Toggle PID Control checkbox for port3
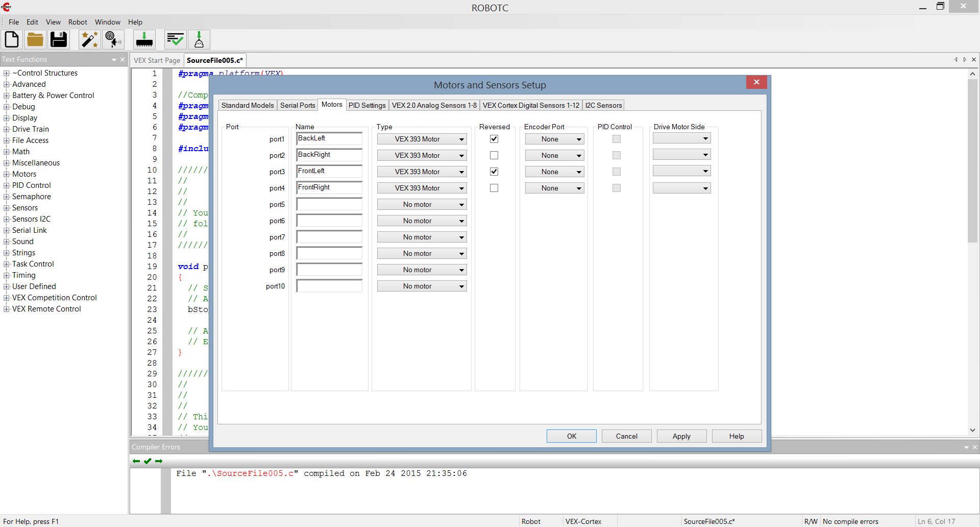 (x=617, y=172)
